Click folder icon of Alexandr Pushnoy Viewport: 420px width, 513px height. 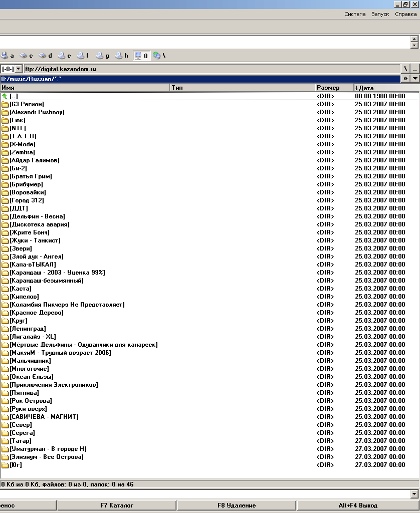pyautogui.click(x=5, y=112)
